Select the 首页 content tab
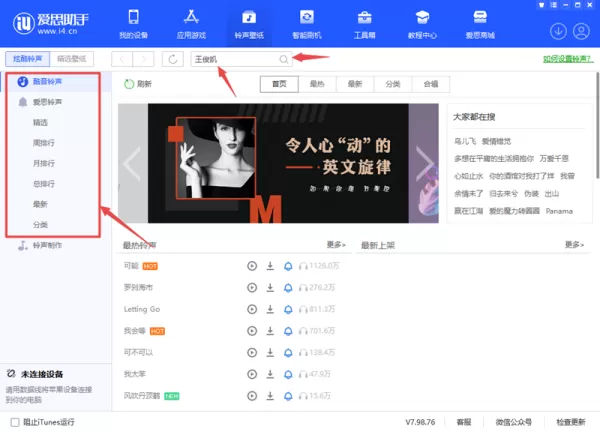The width and height of the screenshot is (600, 432). tap(279, 84)
